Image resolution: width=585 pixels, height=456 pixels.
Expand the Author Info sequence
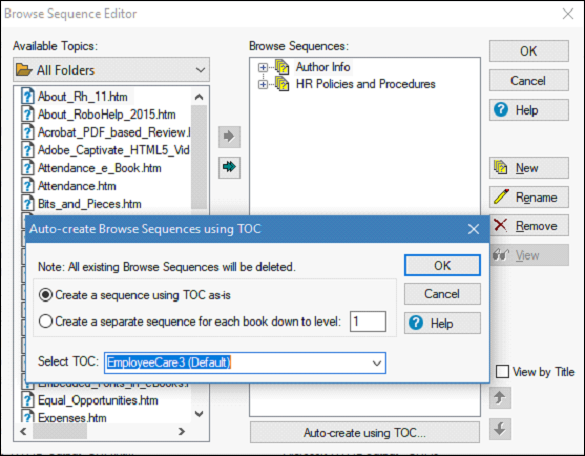tap(263, 68)
